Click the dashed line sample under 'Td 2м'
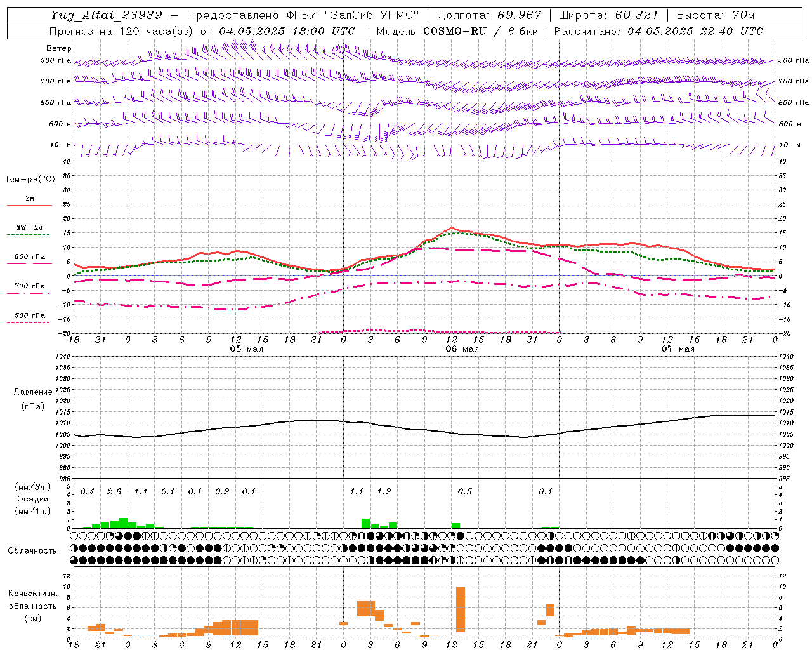This screenshot has height=650, width=812. point(29,234)
